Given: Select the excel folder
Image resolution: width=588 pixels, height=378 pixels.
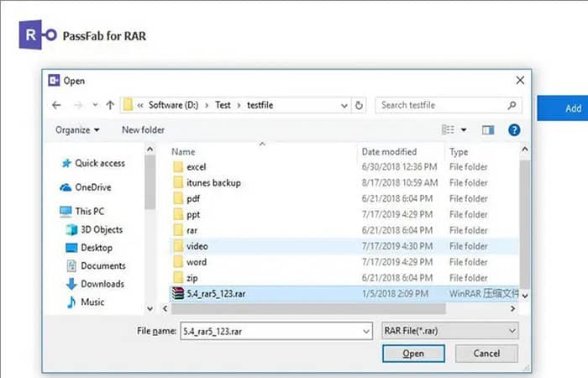Looking at the screenshot, I should (x=344, y=167).
